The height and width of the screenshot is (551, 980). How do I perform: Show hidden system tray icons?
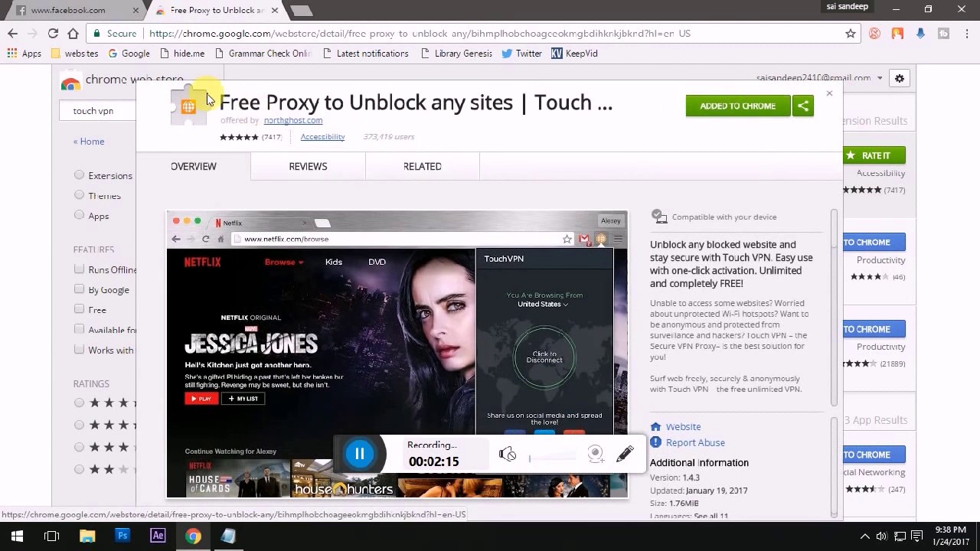865,536
